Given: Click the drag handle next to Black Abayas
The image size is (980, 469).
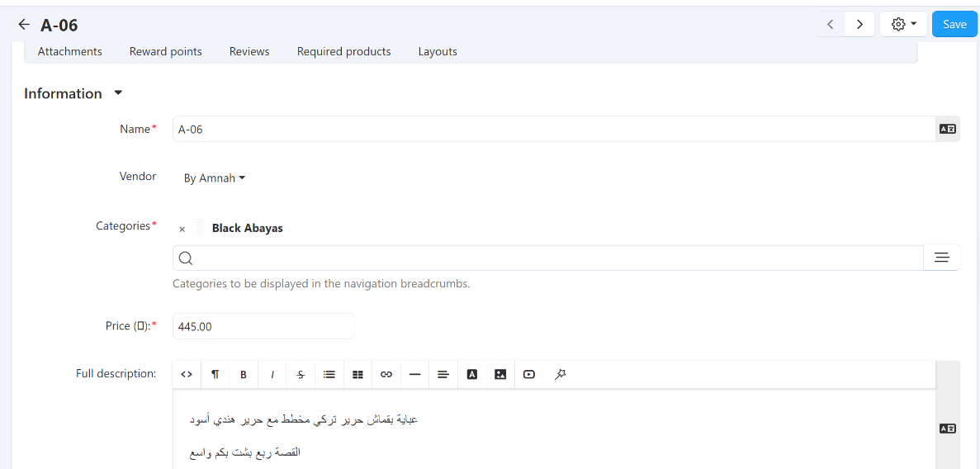Looking at the screenshot, I should [200, 228].
